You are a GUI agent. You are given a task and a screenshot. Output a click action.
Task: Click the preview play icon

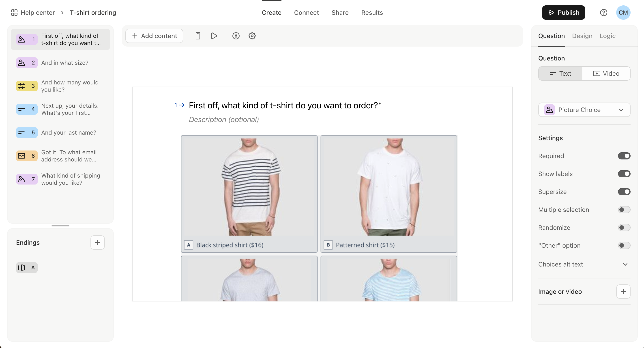pos(214,36)
